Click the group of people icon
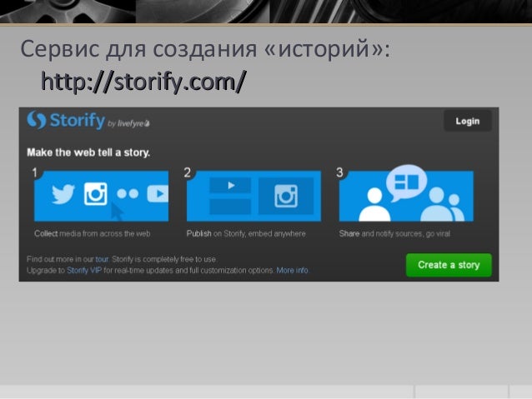The height and width of the screenshot is (399, 532). [x=442, y=204]
